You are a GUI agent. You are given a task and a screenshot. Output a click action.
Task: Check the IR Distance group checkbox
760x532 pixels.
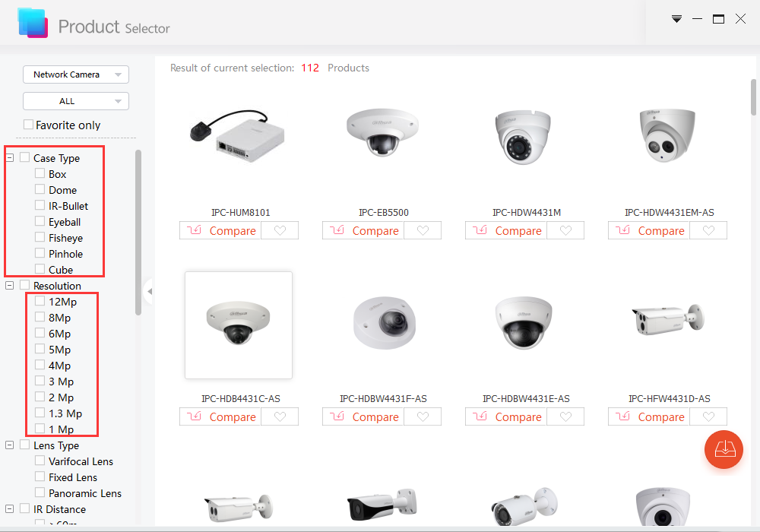click(25, 508)
